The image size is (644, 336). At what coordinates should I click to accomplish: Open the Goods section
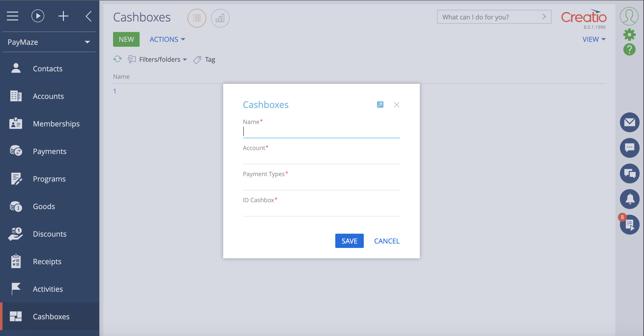pos(44,206)
